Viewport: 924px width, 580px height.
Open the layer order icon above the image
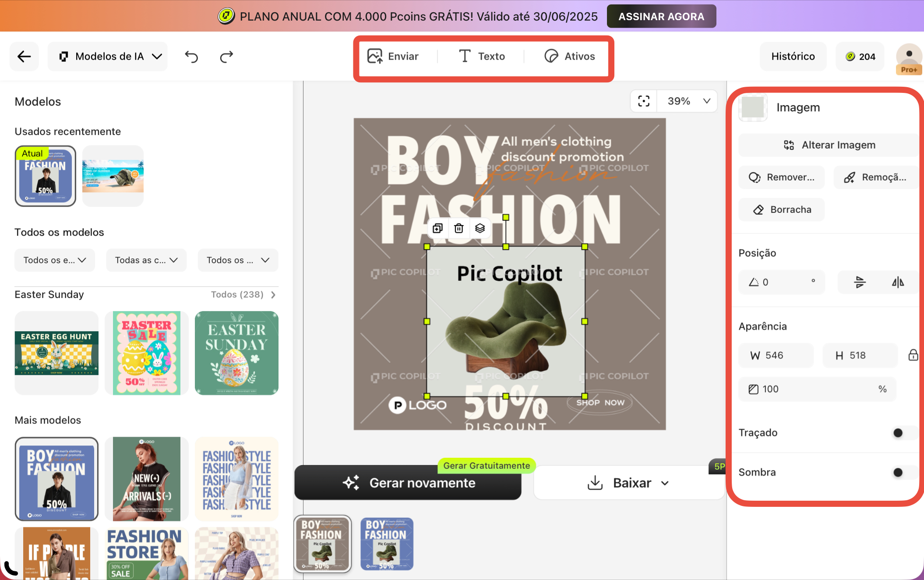480,228
